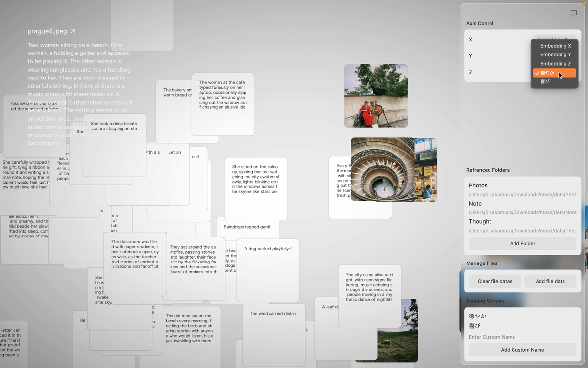
Task: Open the card "She stood on the balcony"
Action: pos(256,188)
